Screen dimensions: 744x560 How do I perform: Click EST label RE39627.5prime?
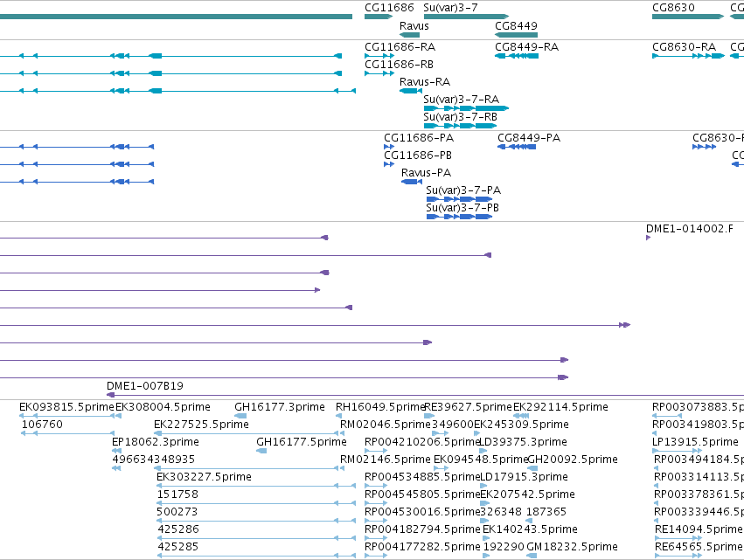coord(468,407)
